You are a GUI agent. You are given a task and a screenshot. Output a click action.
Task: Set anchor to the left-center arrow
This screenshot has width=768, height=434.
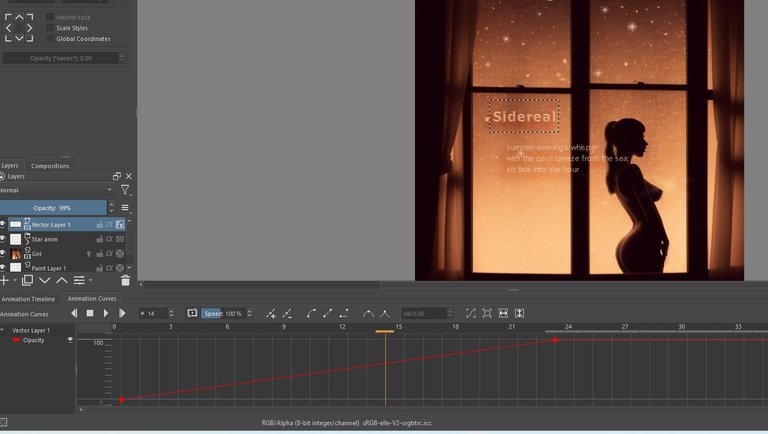(x=8, y=28)
